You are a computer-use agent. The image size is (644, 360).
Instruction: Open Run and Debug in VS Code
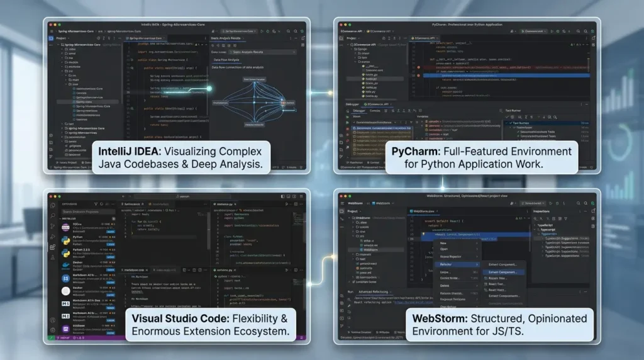coord(53,237)
